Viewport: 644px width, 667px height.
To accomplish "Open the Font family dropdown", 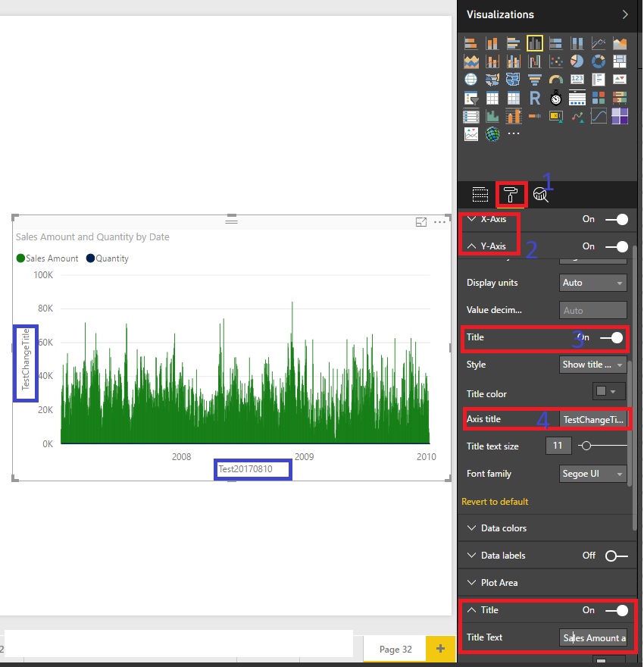I will click(593, 474).
